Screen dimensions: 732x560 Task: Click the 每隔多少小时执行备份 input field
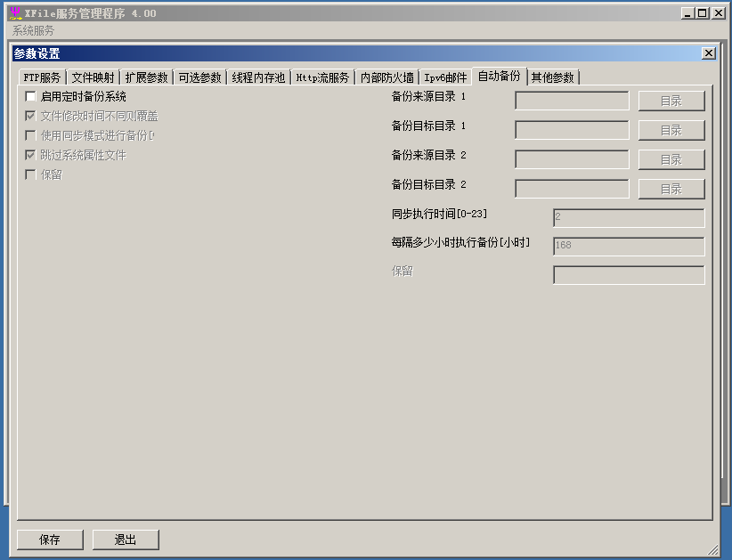[628, 247]
